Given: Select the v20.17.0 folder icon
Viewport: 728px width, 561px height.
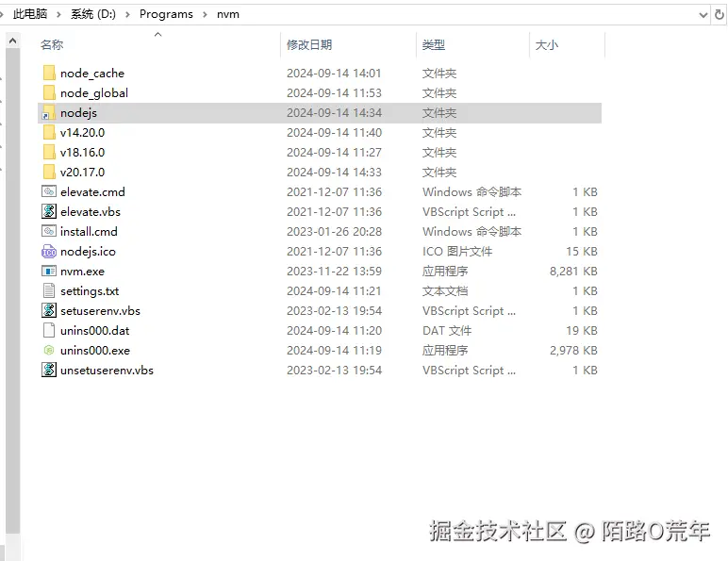Looking at the screenshot, I should tap(49, 173).
